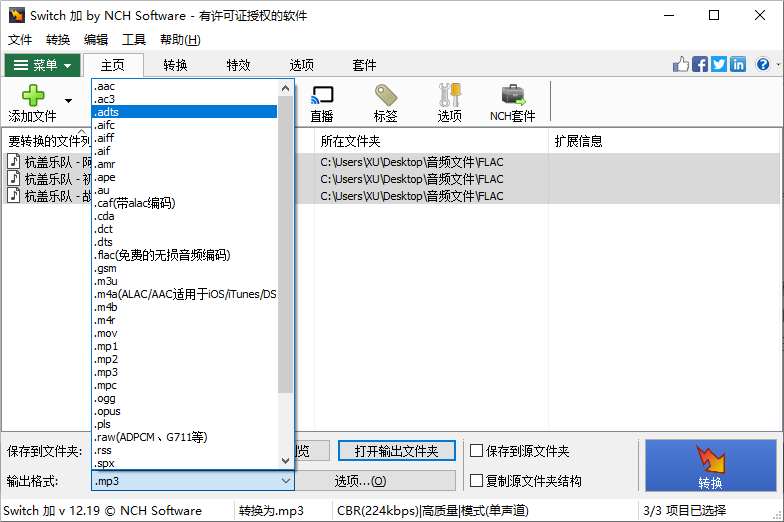Switch to the 转换 ribbon tab
The height and width of the screenshot is (522, 784).
(176, 65)
